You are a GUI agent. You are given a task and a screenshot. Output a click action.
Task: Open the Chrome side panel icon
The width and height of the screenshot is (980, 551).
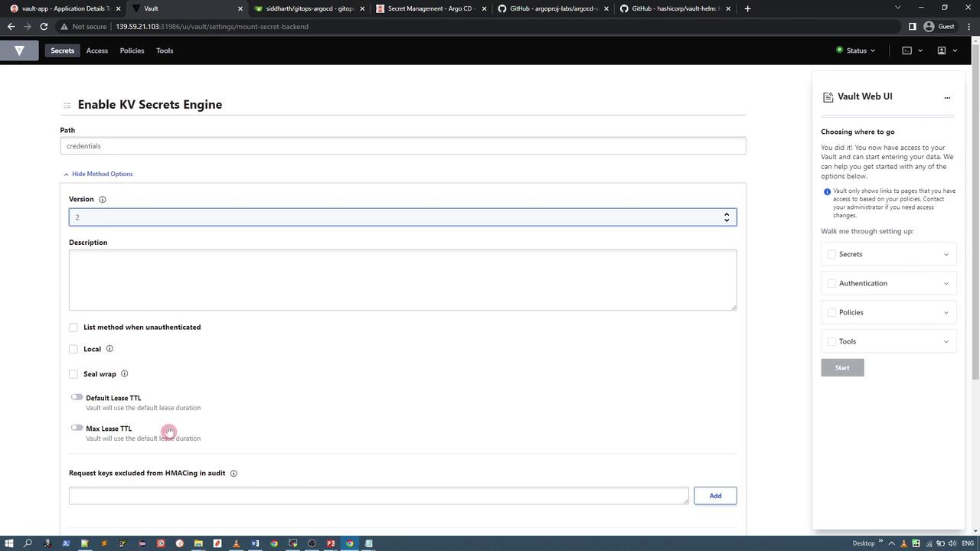pos(912,27)
